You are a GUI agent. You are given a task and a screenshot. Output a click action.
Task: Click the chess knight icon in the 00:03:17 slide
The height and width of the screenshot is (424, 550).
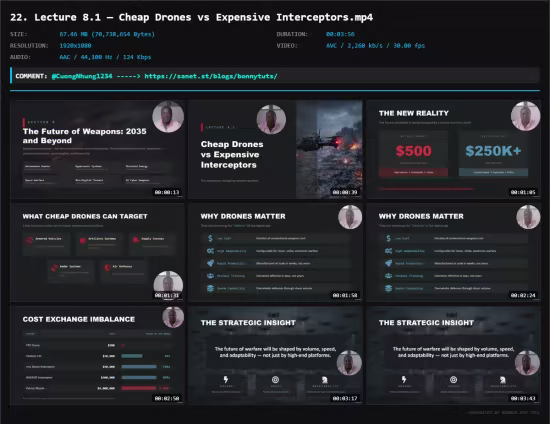click(x=325, y=379)
